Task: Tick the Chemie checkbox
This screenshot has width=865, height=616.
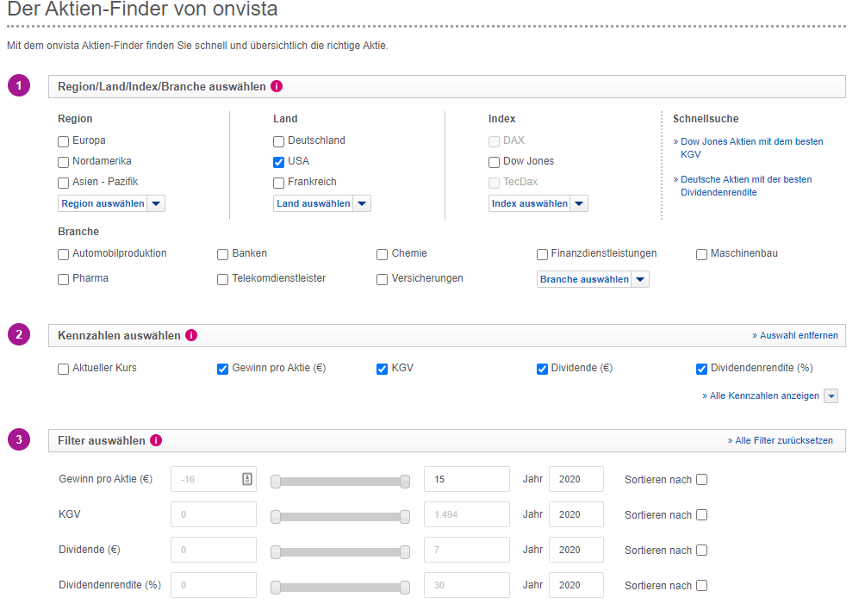Action: [383, 254]
